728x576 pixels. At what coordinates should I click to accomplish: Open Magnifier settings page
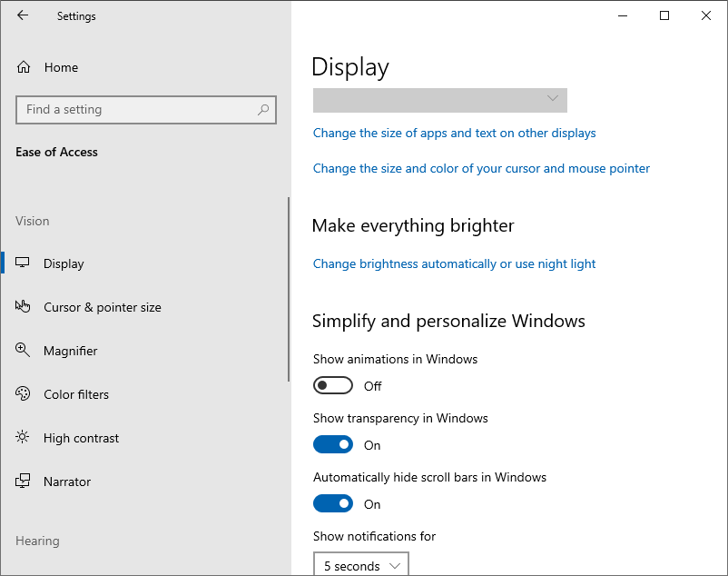(71, 352)
